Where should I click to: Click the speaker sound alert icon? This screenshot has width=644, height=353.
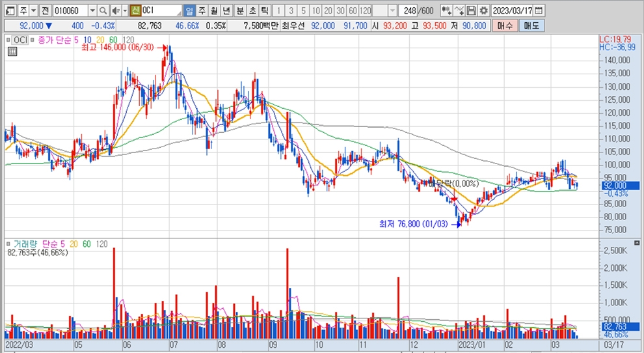click(116, 10)
